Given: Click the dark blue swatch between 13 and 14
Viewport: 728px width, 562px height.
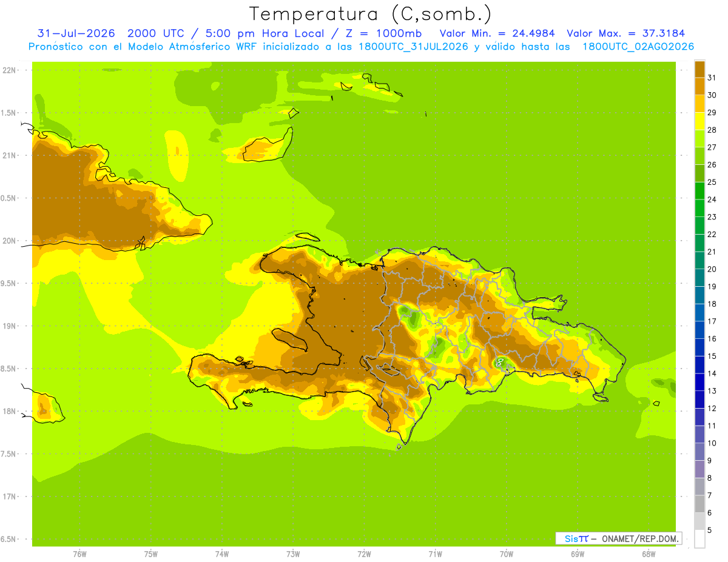Looking at the screenshot, I should [x=699, y=383].
